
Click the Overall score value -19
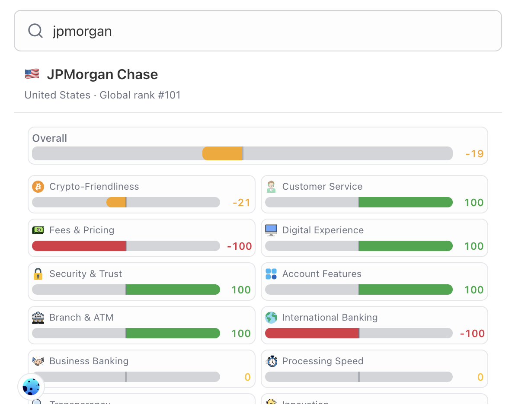474,154
